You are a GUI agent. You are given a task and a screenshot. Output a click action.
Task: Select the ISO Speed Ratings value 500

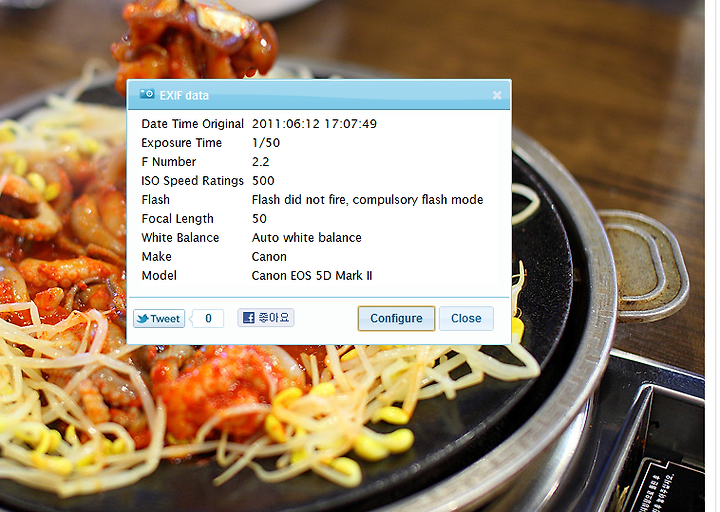[x=263, y=180]
